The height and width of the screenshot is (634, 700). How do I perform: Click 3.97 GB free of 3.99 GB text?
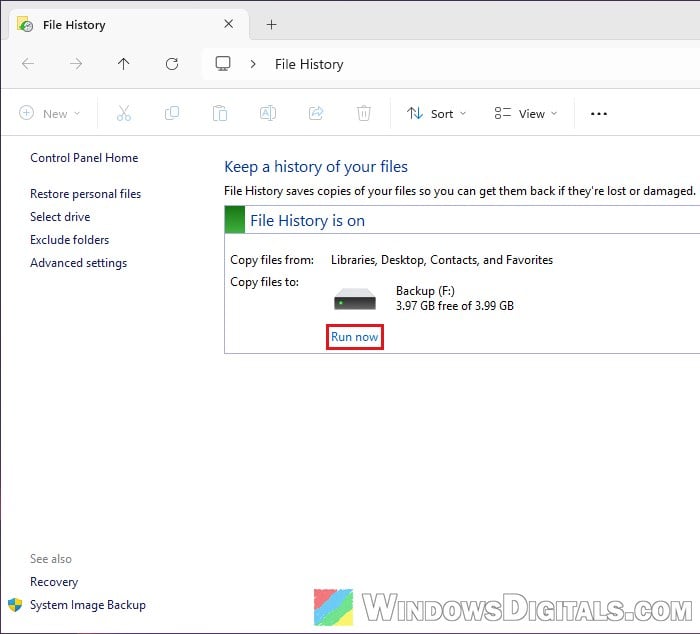454,306
